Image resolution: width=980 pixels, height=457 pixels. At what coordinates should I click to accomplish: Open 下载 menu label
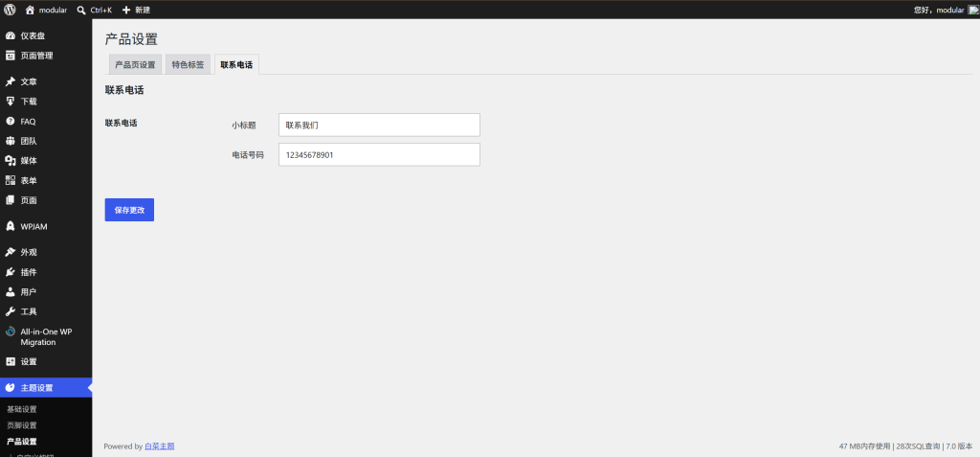29,102
